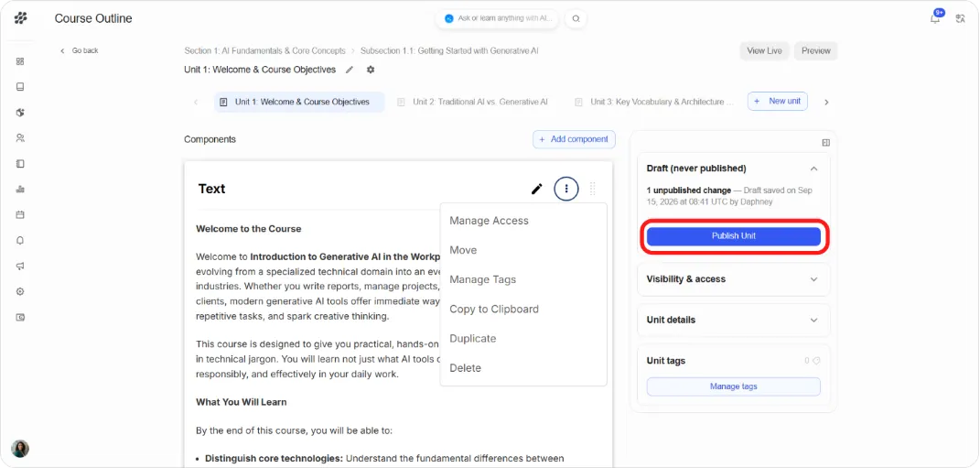
Task: Select Manage Access from the menu
Action: tap(489, 221)
